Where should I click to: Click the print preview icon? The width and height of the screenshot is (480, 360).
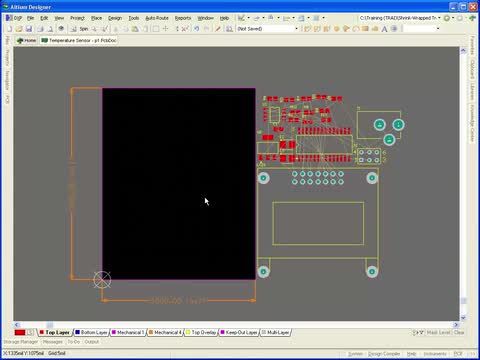50,29
